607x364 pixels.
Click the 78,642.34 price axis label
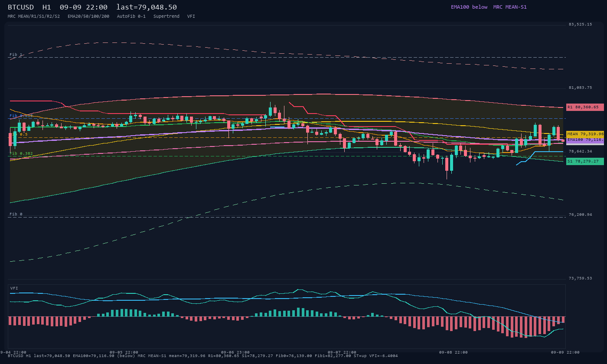580,151
